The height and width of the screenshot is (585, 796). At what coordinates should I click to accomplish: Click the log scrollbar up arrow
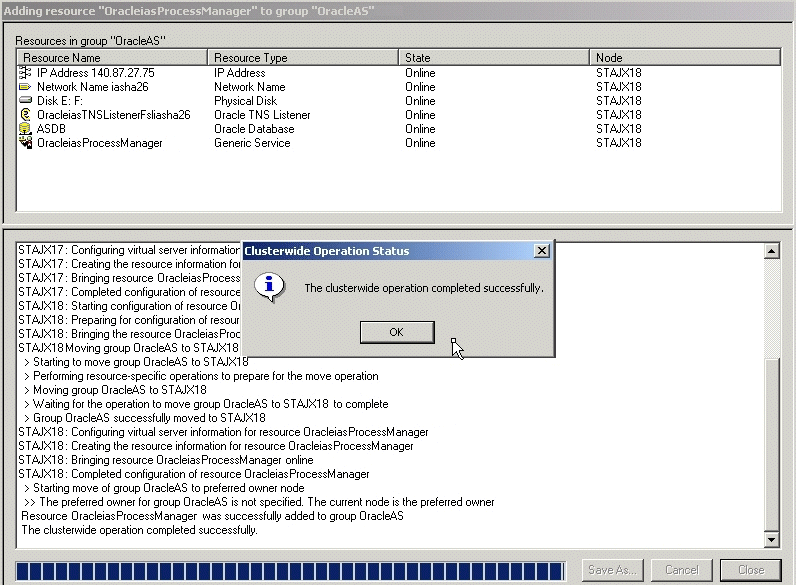tap(772, 251)
